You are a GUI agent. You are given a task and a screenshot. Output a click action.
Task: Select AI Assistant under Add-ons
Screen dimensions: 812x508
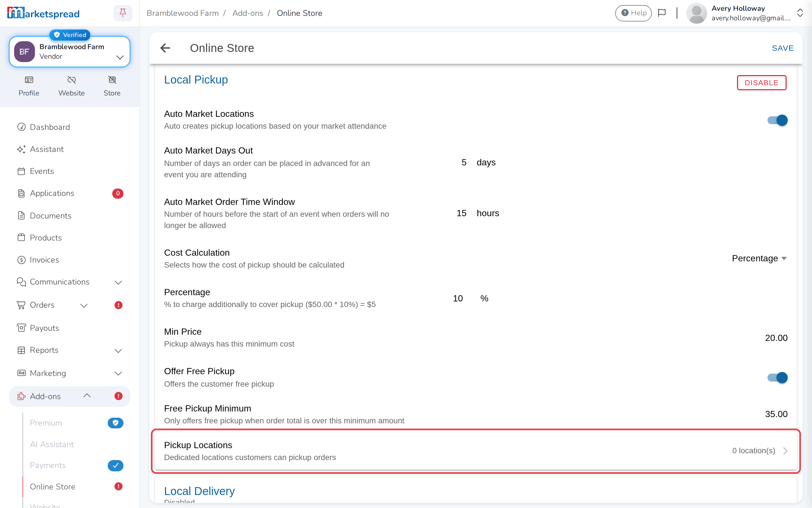tap(52, 444)
